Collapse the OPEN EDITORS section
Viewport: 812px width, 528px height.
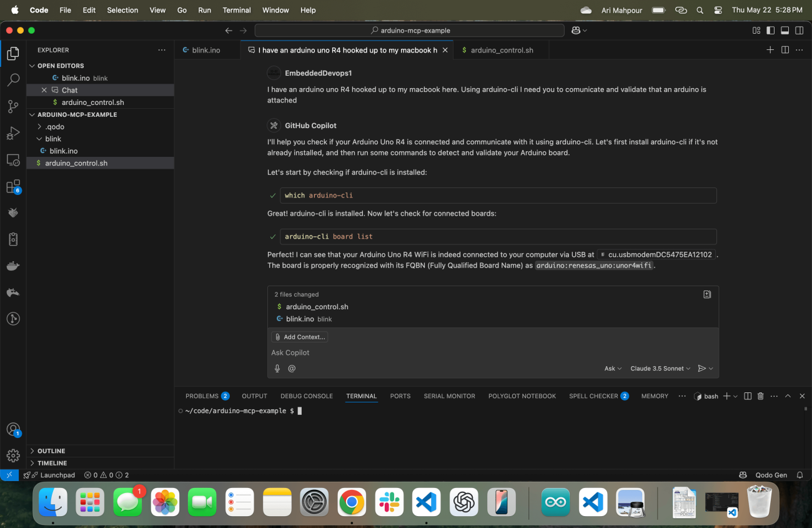coord(61,66)
